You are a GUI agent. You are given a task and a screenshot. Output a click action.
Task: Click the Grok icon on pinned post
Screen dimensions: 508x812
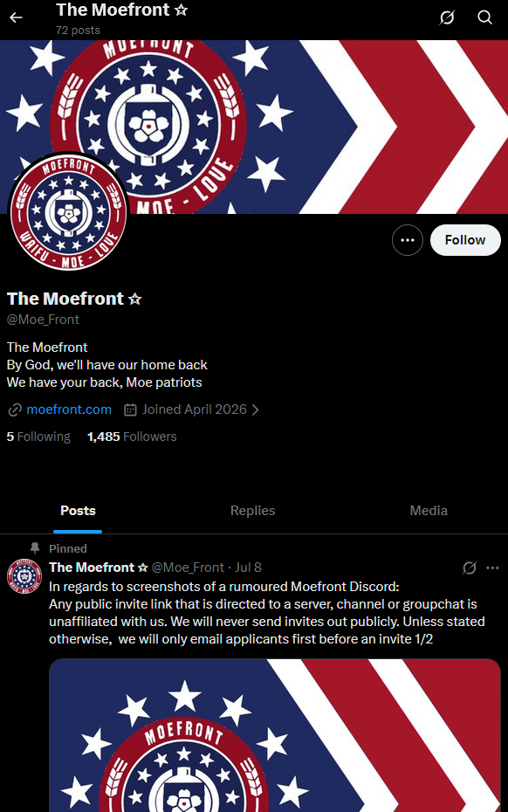(470, 568)
